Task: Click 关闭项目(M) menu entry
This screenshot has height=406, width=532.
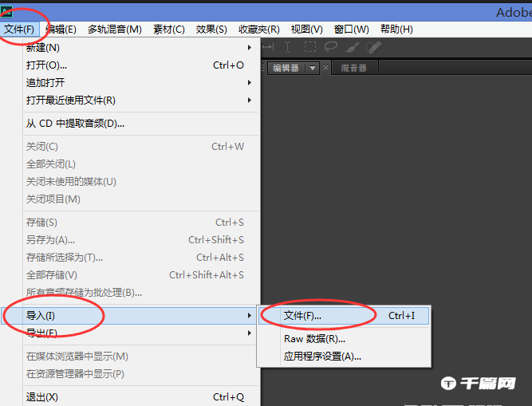Action: (140, 199)
